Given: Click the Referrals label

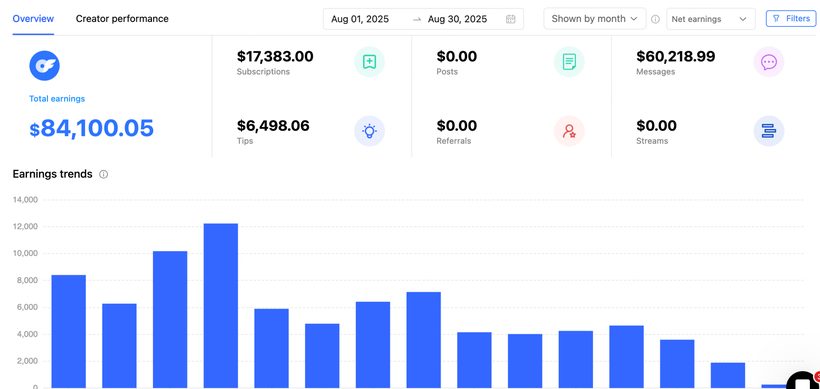Looking at the screenshot, I should click(453, 141).
